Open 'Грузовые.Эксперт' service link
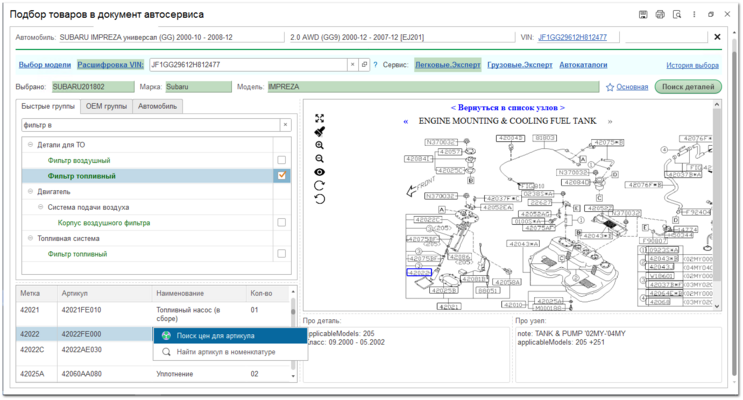This screenshot has height=400, width=743. 520,65
